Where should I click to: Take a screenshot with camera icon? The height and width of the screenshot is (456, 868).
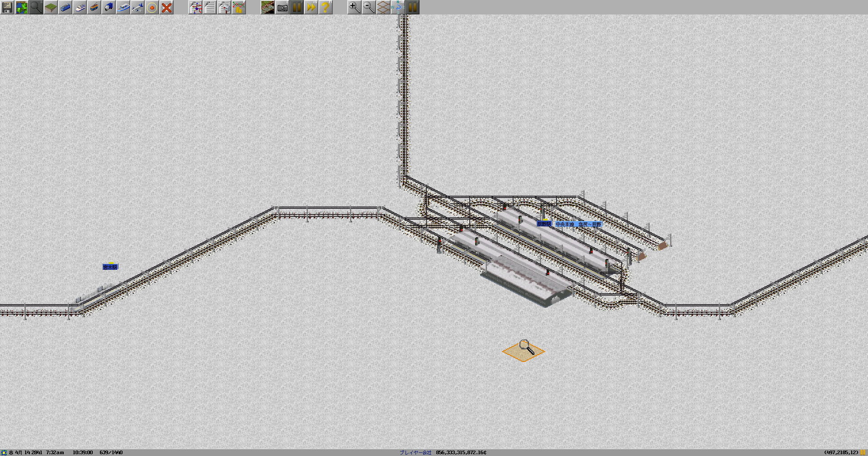pos(282,7)
